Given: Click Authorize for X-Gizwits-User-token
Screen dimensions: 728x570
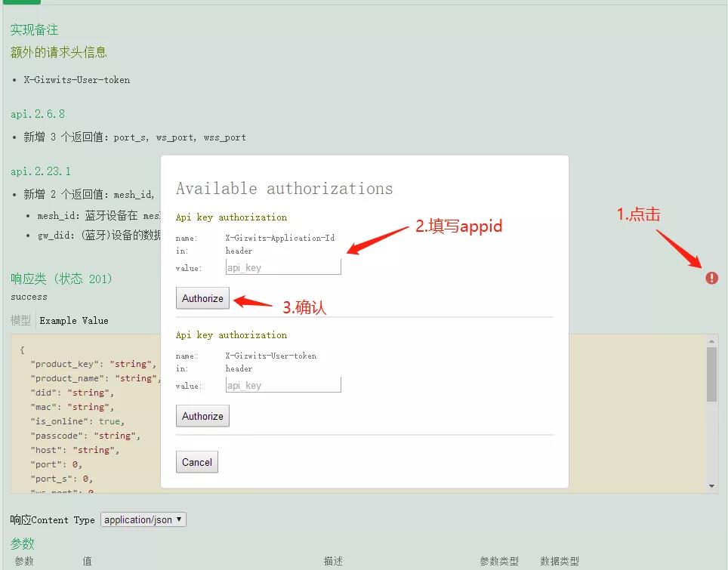Looking at the screenshot, I should coord(202,416).
